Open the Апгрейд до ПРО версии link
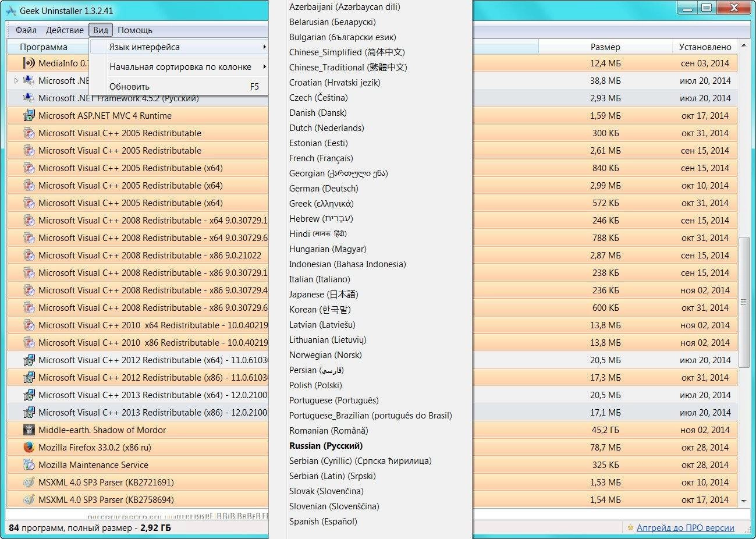Screen dimensions: 756x539 (x=685, y=528)
